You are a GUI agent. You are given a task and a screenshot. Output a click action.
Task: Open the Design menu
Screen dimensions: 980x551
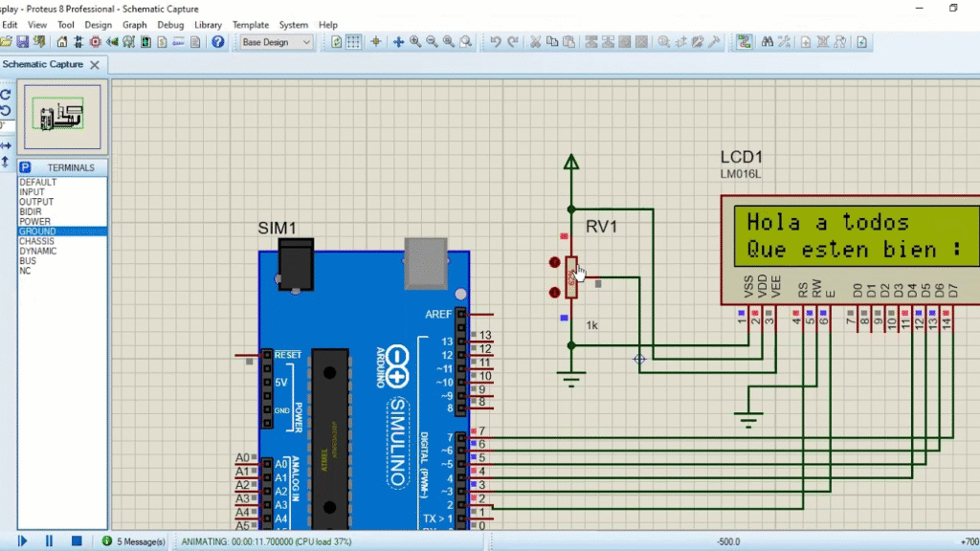99,25
